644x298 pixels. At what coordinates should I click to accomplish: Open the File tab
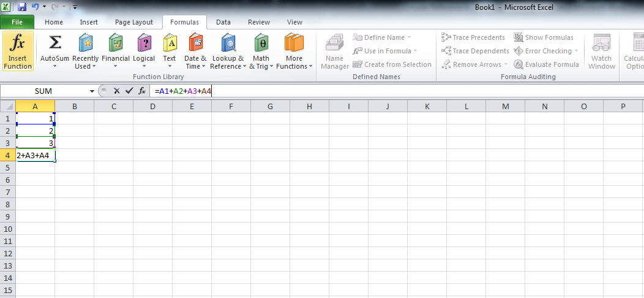(17, 22)
